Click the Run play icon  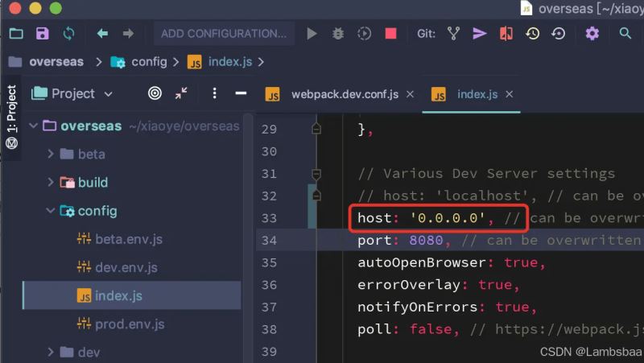click(x=312, y=34)
